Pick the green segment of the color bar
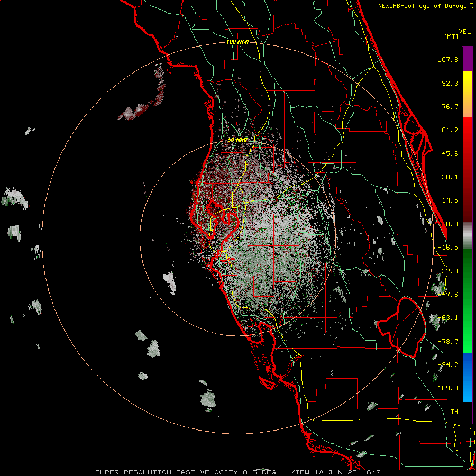Viewport: 476px width, 476px height. tap(467, 300)
